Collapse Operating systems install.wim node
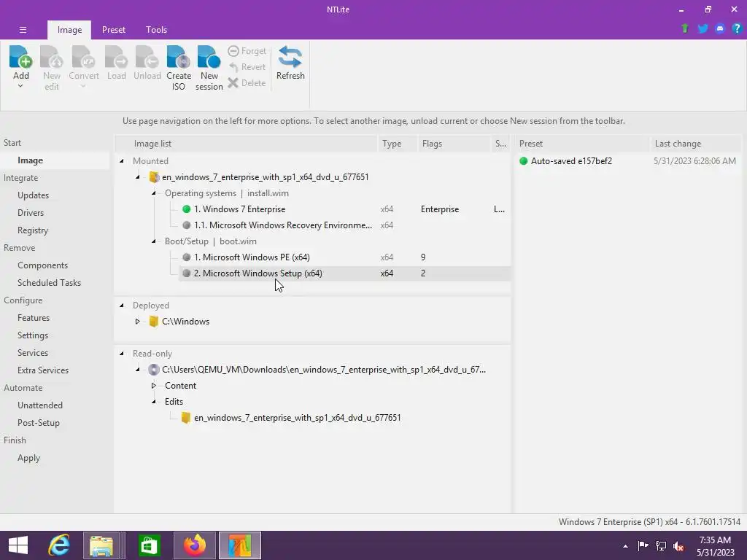Screen dimensions: 747x560 [x=153, y=192]
